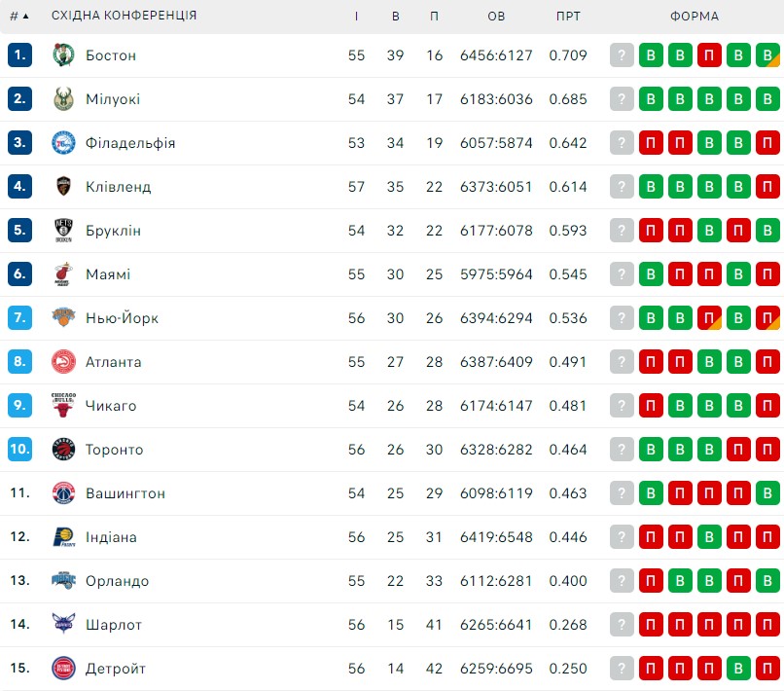Screen dimensions: 784x691
Task: Click the Philadelphia 76ers logo
Action: (x=63, y=143)
